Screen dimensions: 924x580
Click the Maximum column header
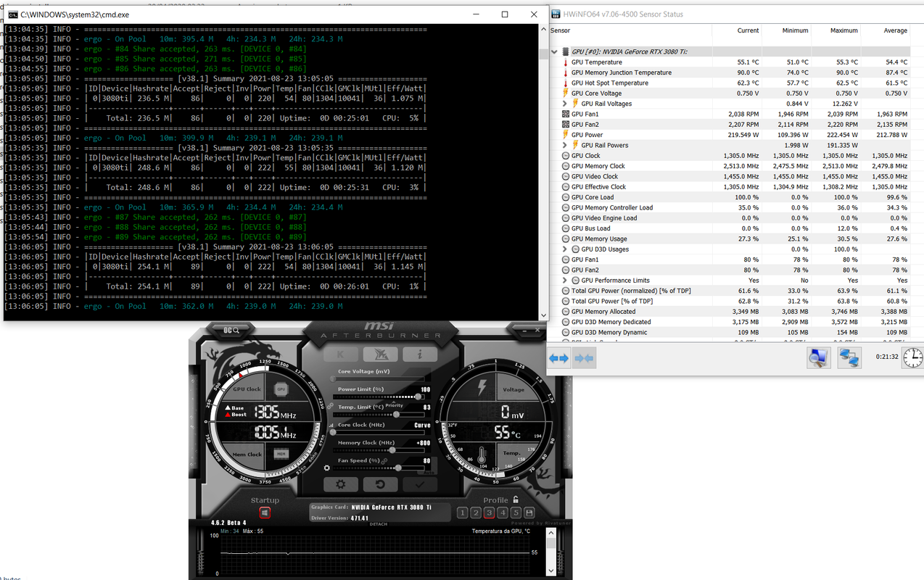coord(844,30)
